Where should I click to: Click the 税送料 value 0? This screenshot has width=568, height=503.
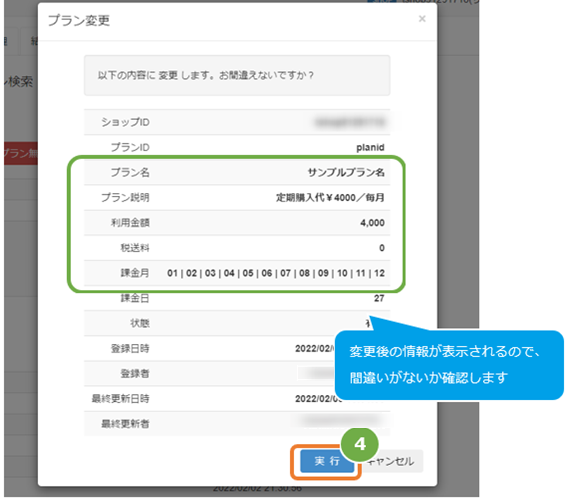pyautogui.click(x=382, y=248)
